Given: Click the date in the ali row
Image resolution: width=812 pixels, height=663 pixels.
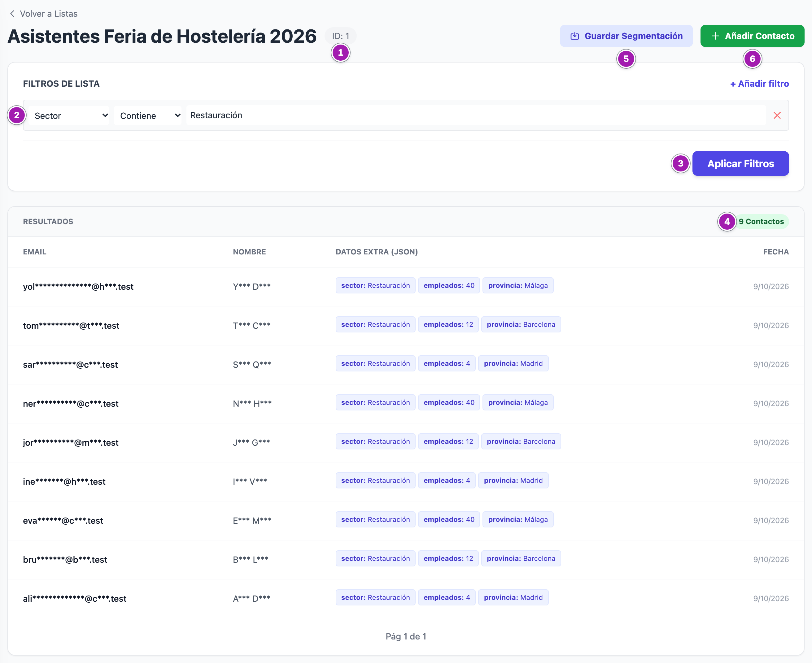Looking at the screenshot, I should tap(771, 598).
